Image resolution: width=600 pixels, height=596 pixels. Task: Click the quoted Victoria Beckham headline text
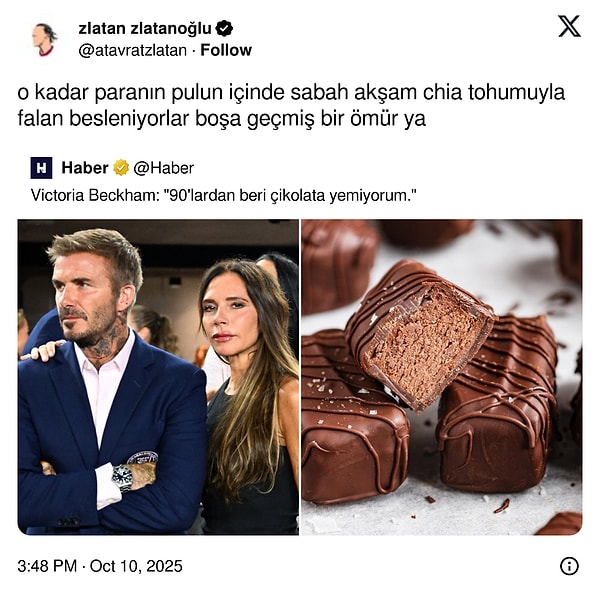click(x=223, y=195)
